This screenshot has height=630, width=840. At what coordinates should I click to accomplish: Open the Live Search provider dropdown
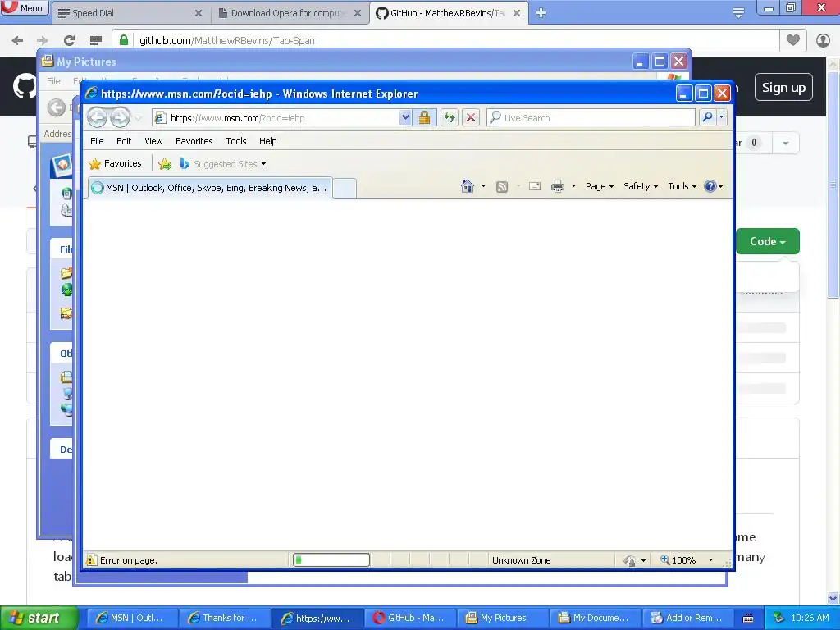(722, 117)
